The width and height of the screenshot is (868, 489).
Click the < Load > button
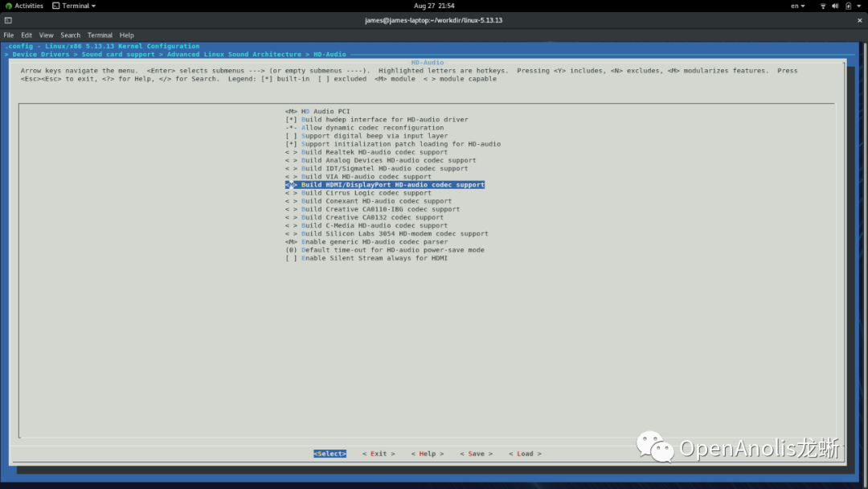tap(525, 454)
